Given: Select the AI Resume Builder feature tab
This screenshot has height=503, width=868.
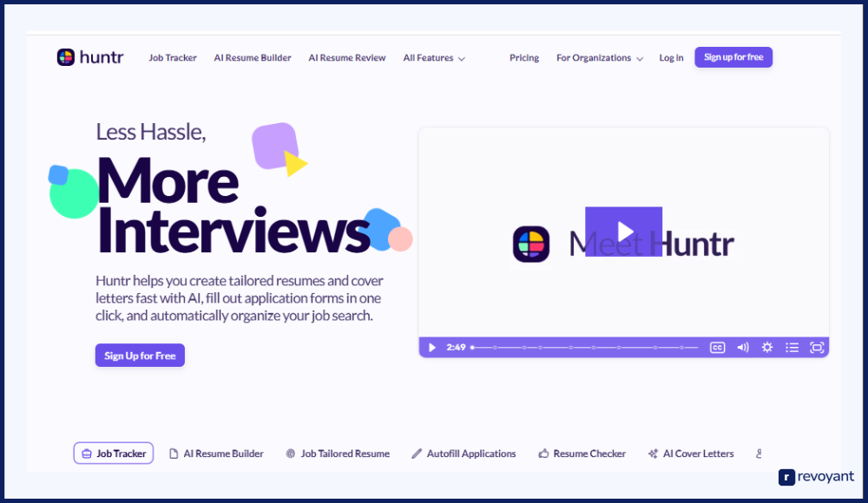Looking at the screenshot, I should pos(216,454).
